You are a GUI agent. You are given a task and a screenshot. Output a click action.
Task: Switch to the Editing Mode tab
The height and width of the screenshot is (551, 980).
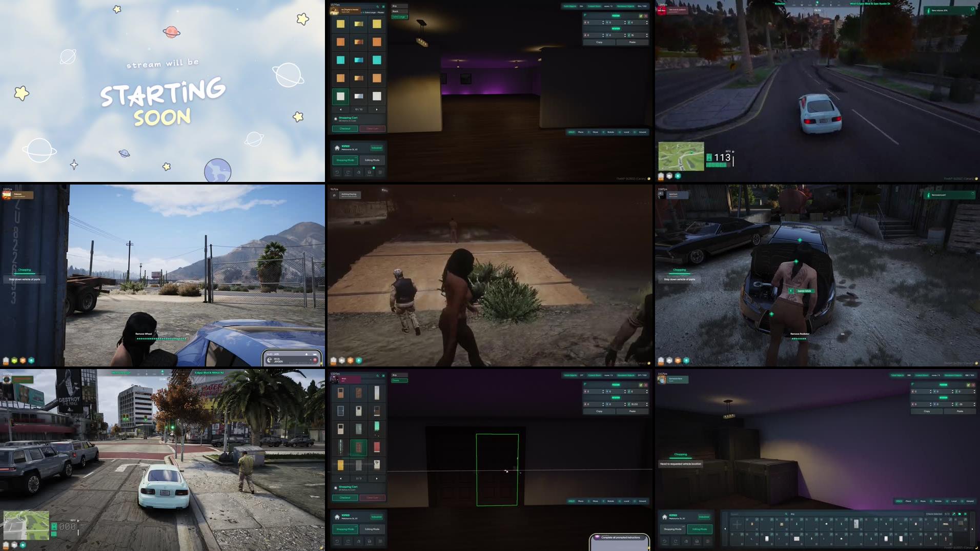(372, 160)
